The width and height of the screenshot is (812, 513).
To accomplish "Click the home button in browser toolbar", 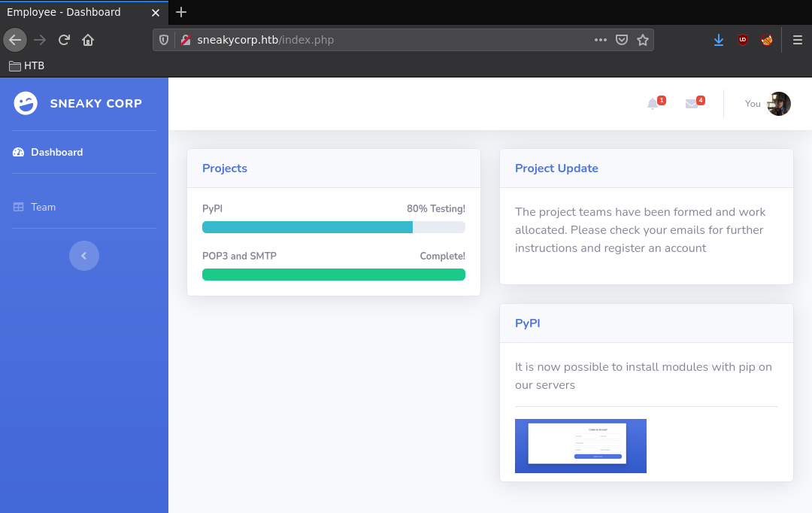I will point(88,40).
